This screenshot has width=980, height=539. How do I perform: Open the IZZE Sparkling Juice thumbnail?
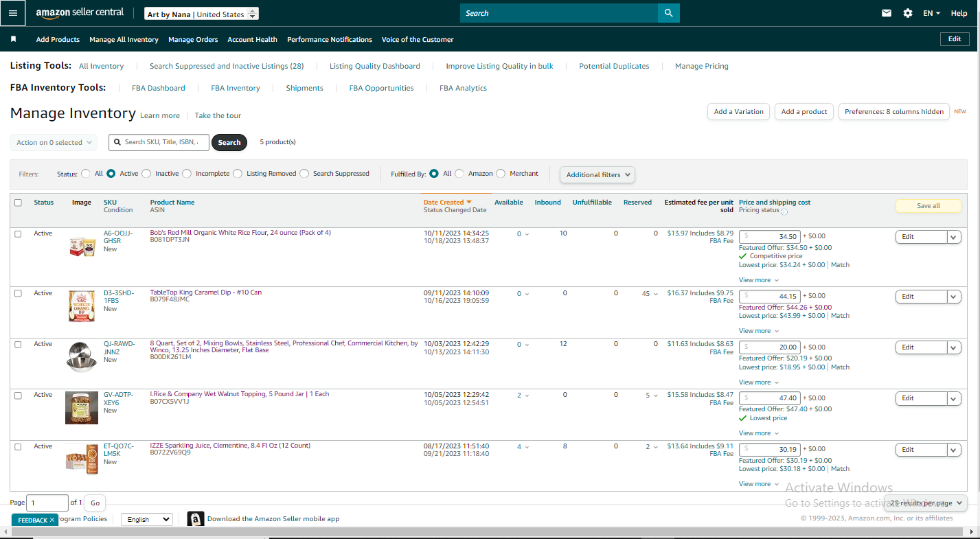pos(82,459)
